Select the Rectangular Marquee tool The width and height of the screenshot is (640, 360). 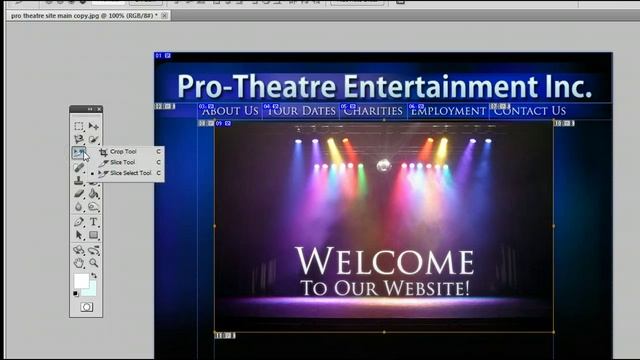coord(79,126)
